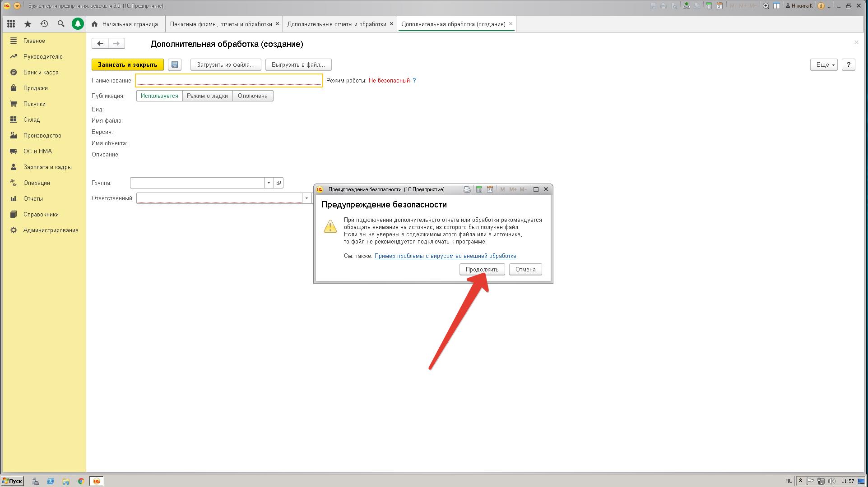Click Продолжить in security warning
This screenshot has height=487, width=868.
482,269
